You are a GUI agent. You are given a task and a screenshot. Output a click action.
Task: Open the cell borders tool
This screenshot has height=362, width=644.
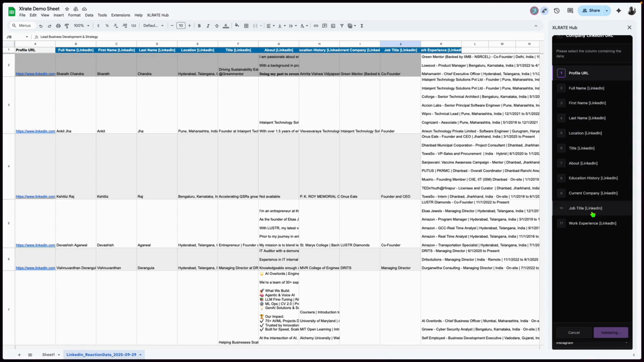(x=246, y=26)
